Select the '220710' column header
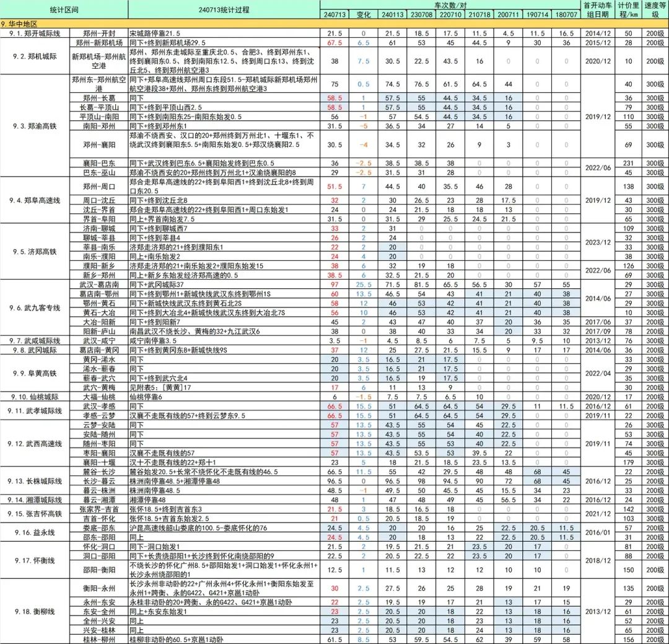This screenshot has height=644, width=669. point(450,14)
